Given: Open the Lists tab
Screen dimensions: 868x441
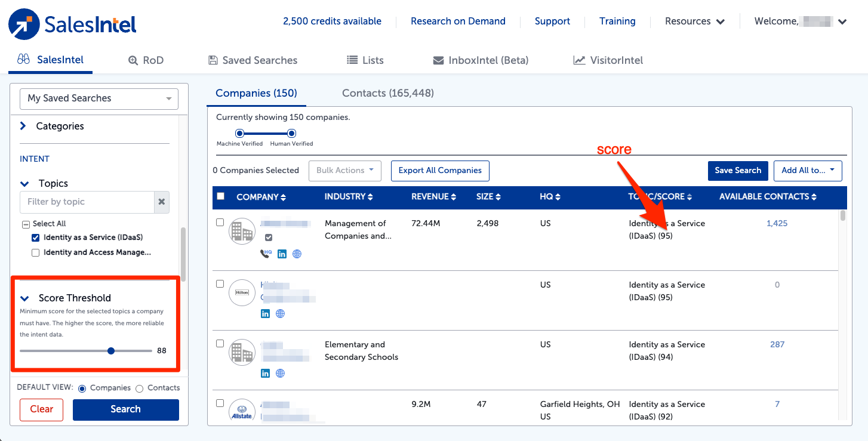Looking at the screenshot, I should (x=365, y=60).
